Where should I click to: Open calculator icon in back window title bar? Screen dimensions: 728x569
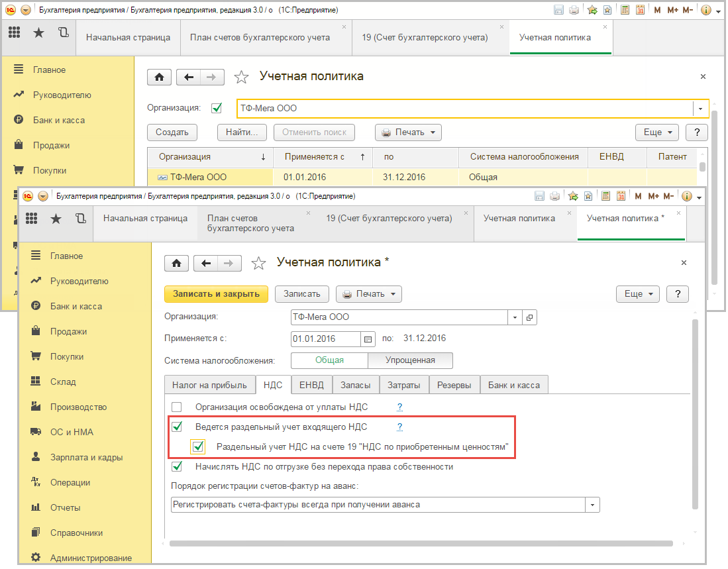coord(625,10)
